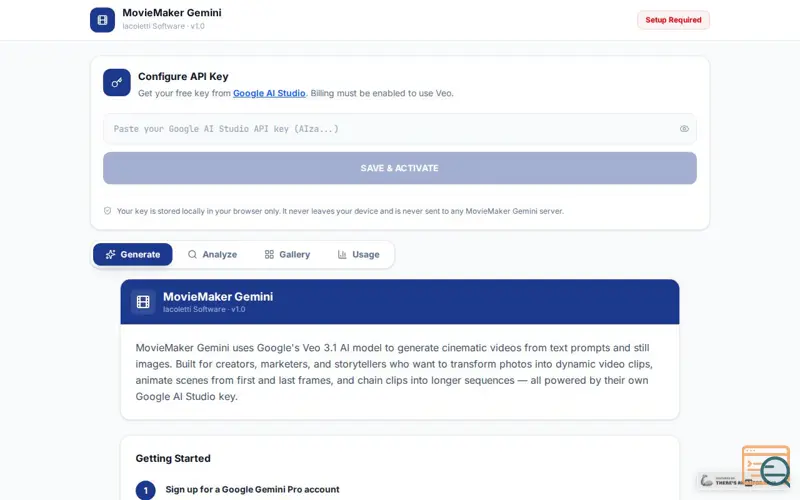The width and height of the screenshot is (800, 500).
Task: Focus the API key paste input field
Action: (399, 129)
